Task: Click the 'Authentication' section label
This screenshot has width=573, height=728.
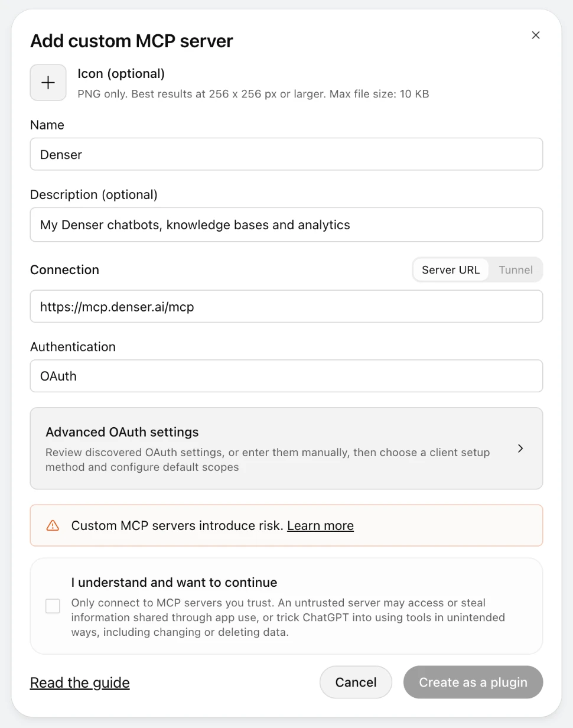Action: click(x=73, y=347)
